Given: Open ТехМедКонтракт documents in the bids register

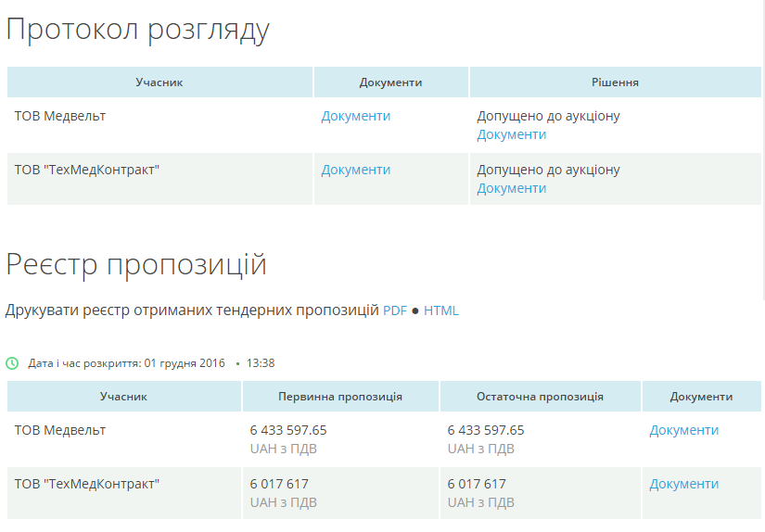Looking at the screenshot, I should click(x=683, y=484).
